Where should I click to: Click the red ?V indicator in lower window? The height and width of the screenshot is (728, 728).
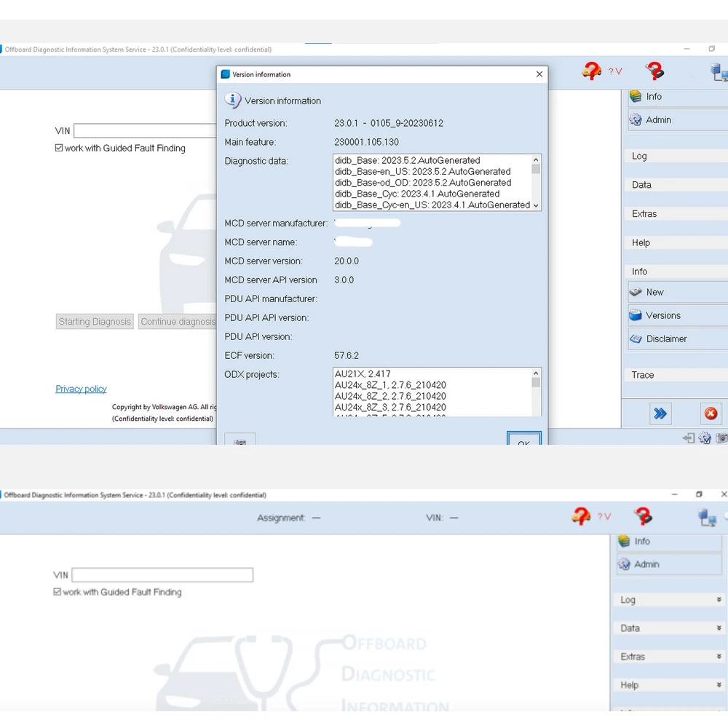coord(604,517)
